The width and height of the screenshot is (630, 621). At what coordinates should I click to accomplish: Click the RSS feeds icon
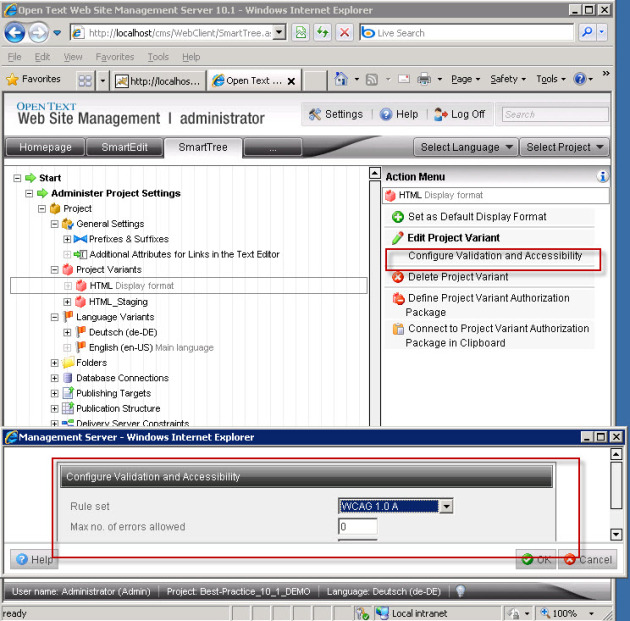pyautogui.click(x=372, y=80)
